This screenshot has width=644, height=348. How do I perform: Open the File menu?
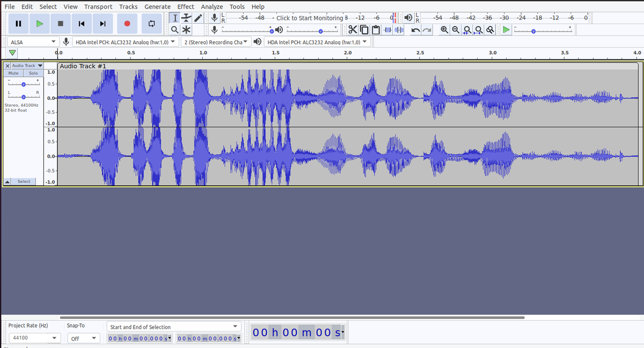click(x=10, y=6)
